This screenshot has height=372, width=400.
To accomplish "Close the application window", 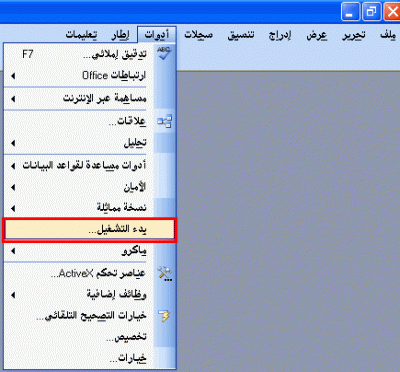I will coord(392,12).
